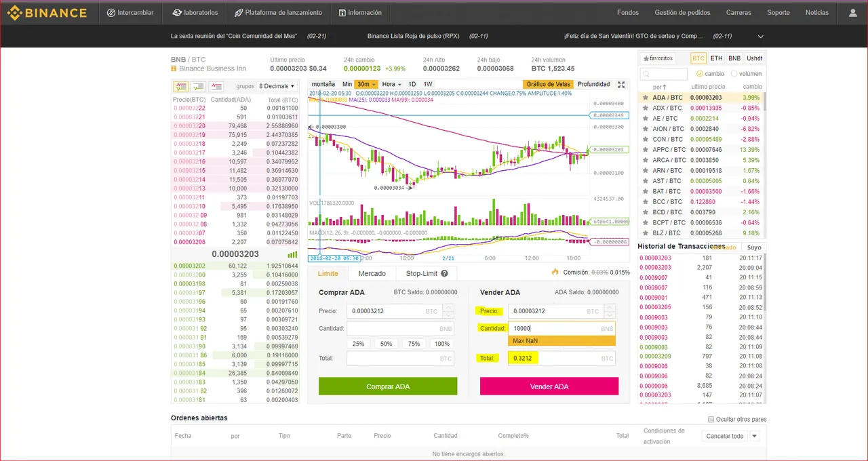868x461 pixels.
Task: Click the Comprar ADA button
Action: [x=388, y=386]
